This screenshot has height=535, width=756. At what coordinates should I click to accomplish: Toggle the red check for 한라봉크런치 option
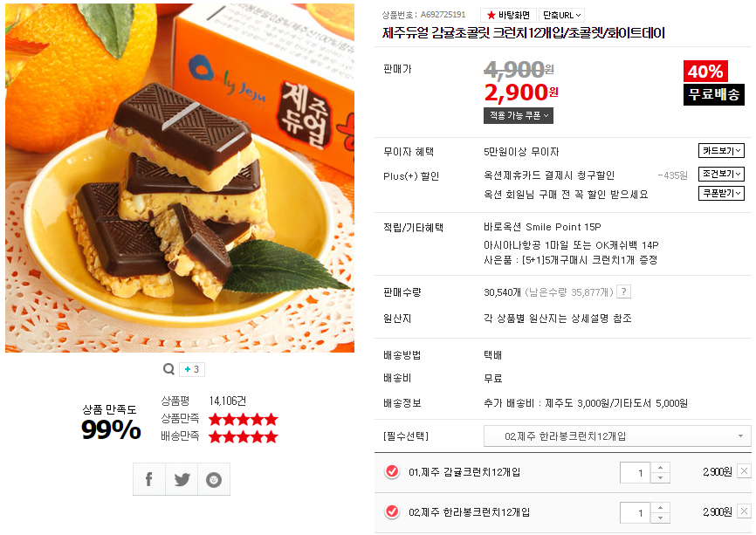(x=393, y=511)
